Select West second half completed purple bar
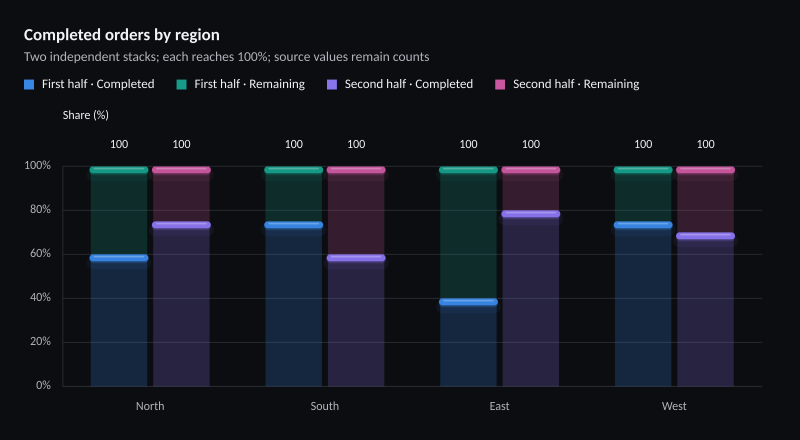Screen dimensions: 800x440 coord(705,311)
